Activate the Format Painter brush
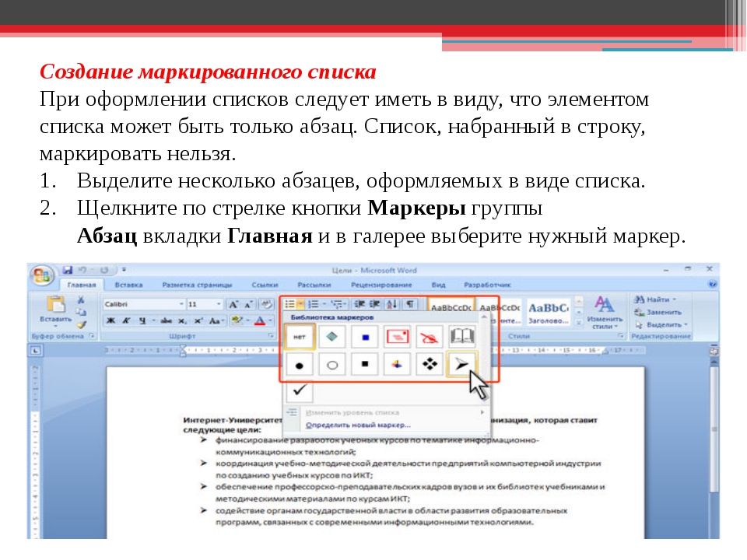 point(81,325)
